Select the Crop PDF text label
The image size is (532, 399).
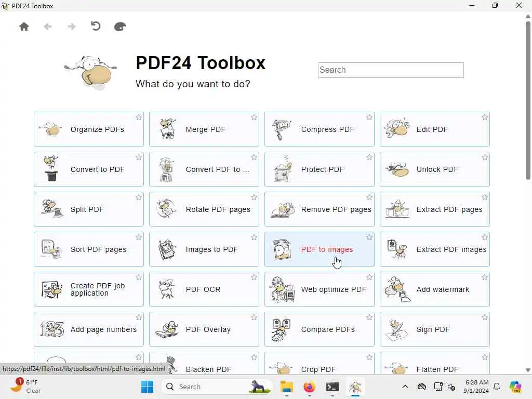(x=318, y=369)
